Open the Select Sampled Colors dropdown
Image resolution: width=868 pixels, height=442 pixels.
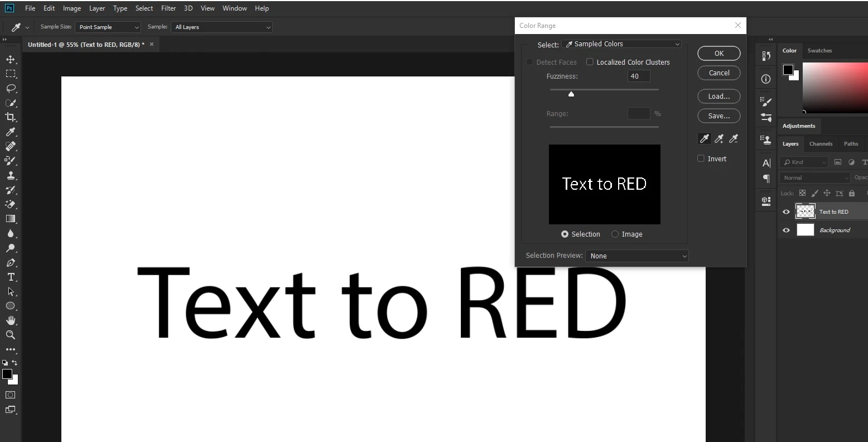[x=622, y=44]
